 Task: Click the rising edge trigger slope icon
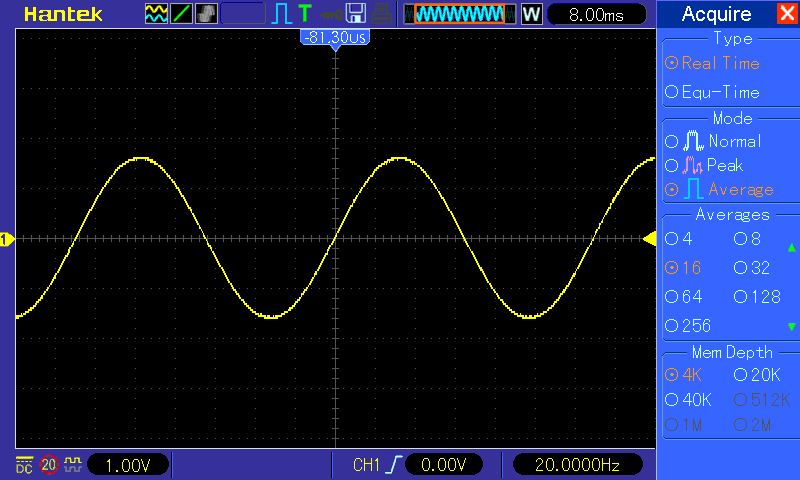(x=394, y=465)
